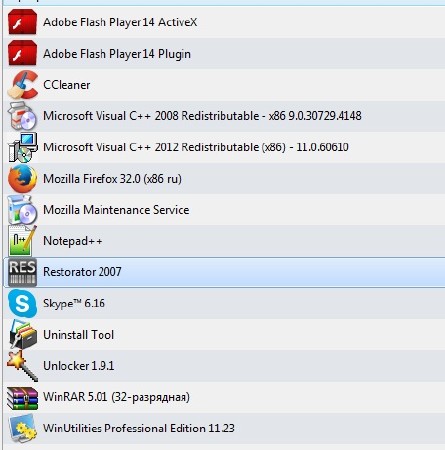
Task: Click the Skype blue S icon
Action: tap(22, 303)
